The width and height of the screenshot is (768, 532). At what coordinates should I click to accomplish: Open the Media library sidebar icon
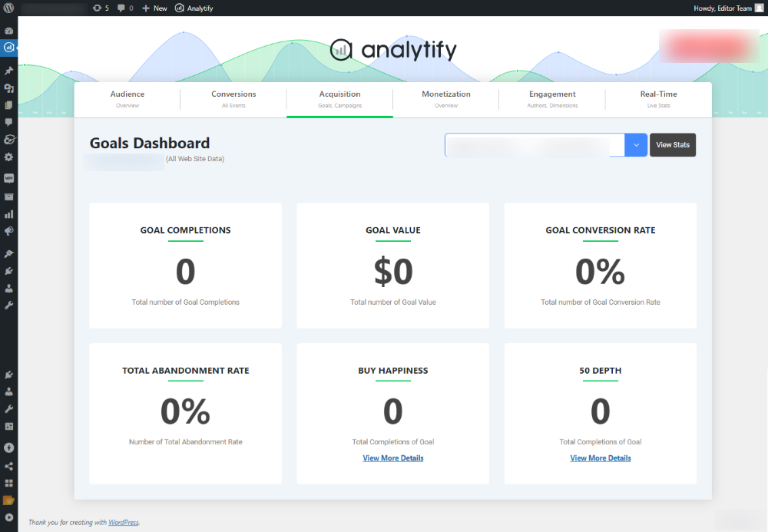coord(8,88)
